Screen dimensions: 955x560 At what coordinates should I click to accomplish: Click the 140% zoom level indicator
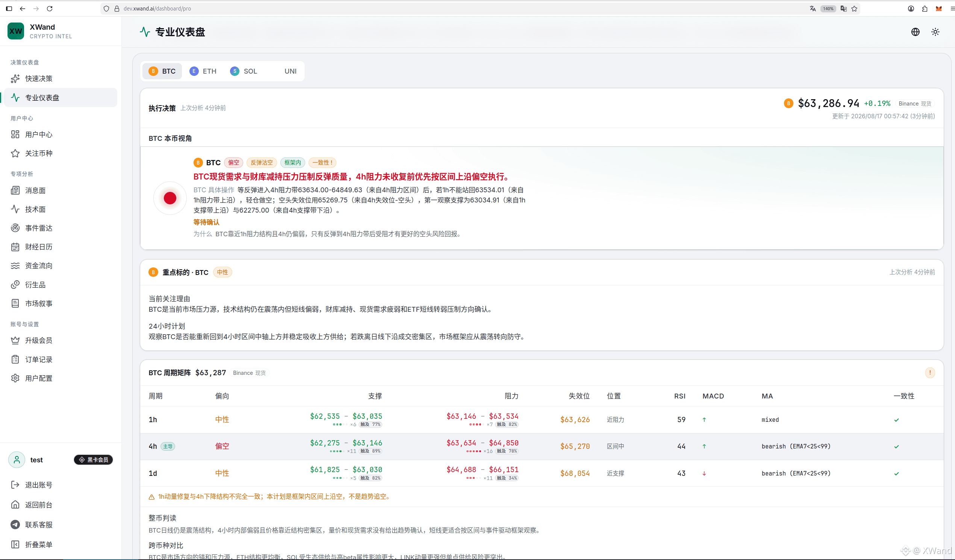click(828, 8)
